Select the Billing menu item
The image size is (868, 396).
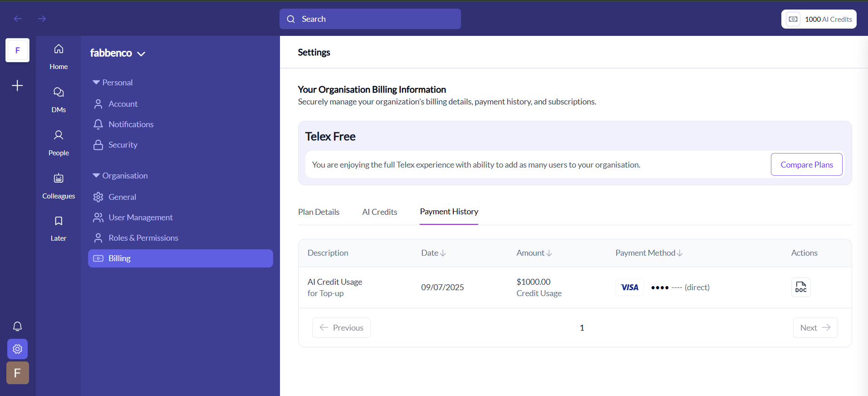(181, 258)
